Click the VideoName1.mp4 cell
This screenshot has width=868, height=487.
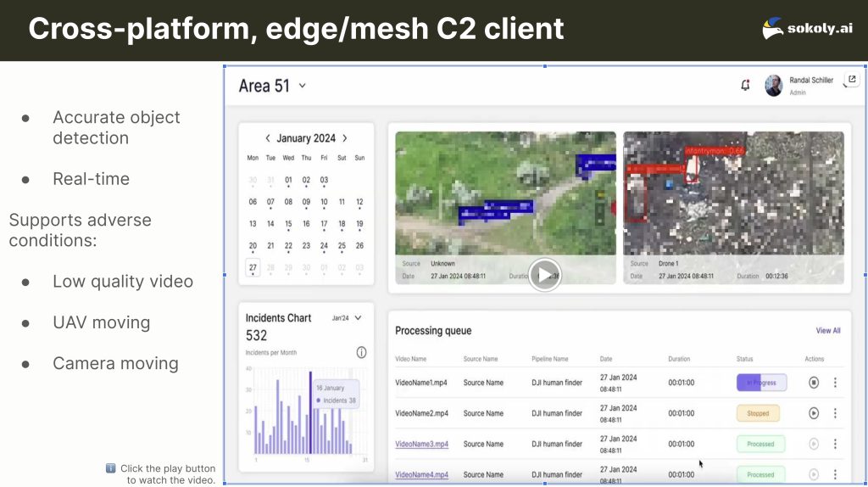[x=421, y=383]
